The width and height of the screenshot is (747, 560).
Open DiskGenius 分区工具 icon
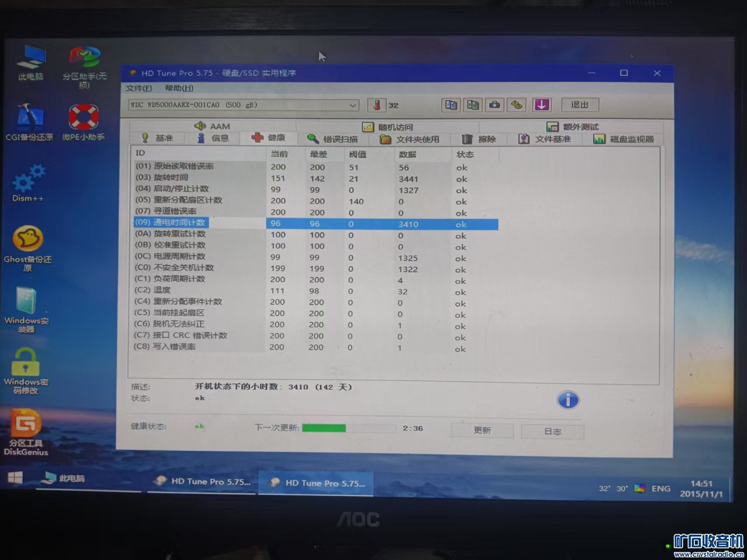[x=26, y=432]
